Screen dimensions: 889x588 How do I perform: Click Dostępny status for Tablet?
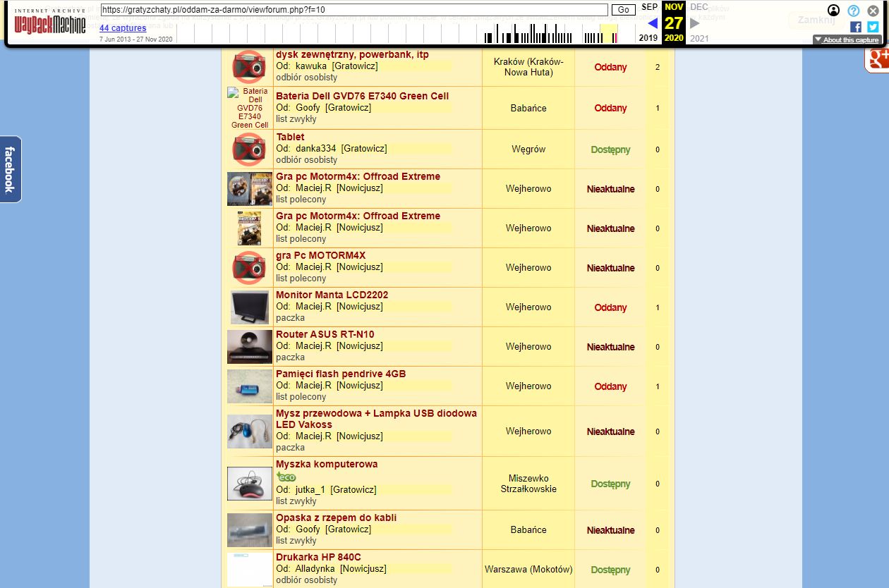pos(610,149)
